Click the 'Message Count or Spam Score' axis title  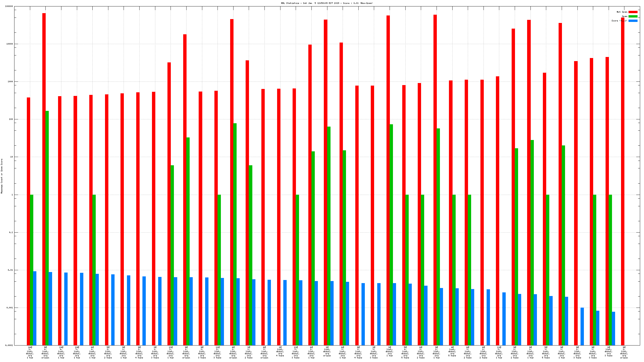click(2, 176)
